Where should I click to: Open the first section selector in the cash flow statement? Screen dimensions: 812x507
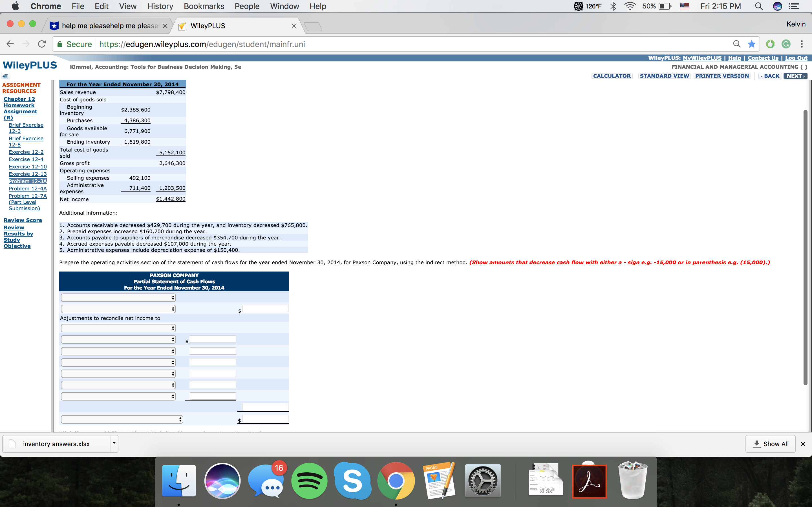(x=118, y=297)
